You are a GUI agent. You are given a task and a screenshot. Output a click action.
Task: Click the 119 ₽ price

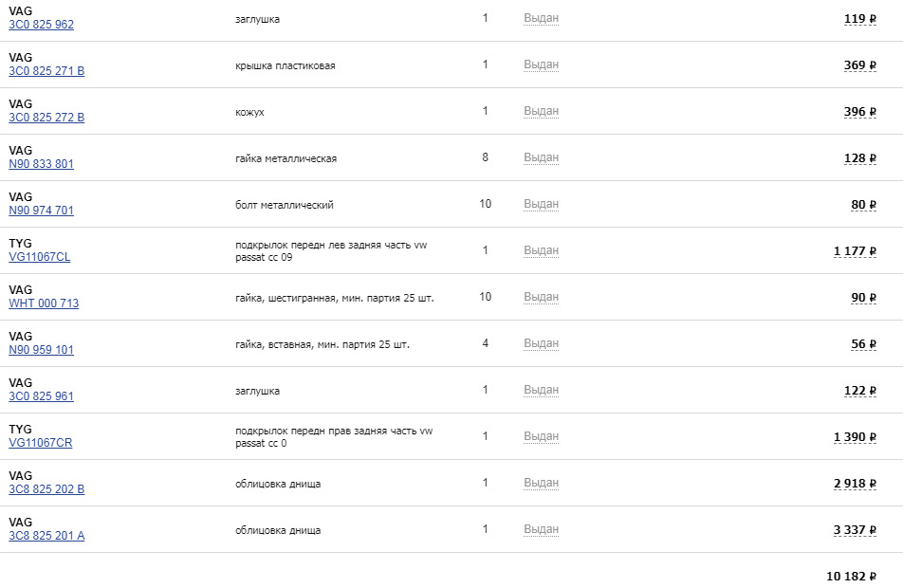859,18
